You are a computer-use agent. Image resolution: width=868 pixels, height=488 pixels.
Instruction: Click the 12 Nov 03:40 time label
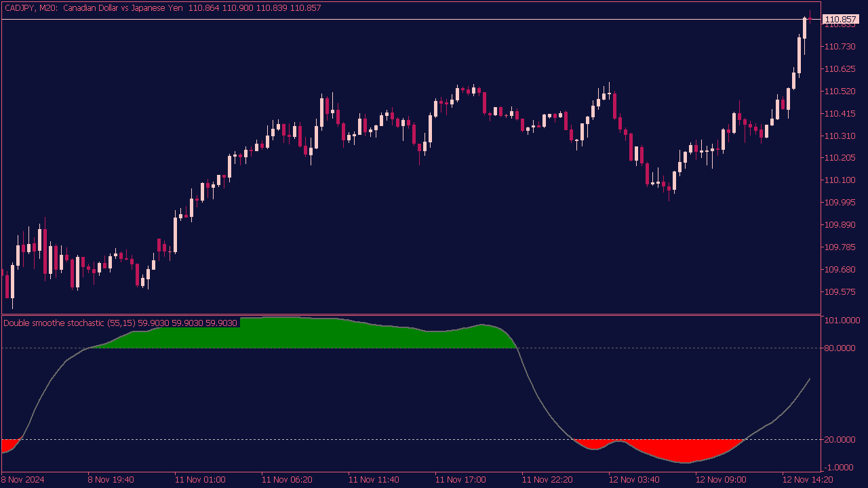tap(634, 479)
